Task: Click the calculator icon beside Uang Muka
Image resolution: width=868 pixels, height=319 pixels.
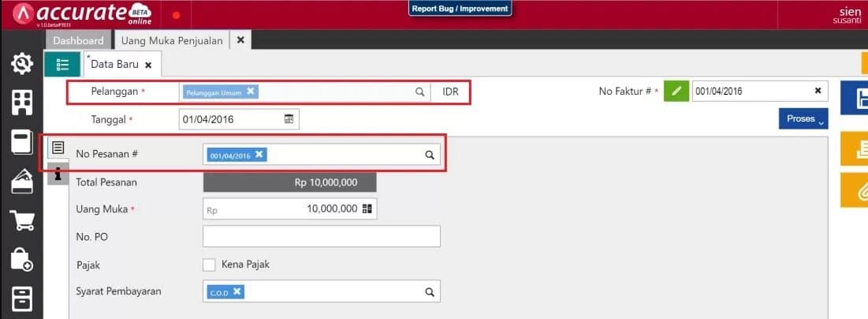Action: click(x=366, y=209)
